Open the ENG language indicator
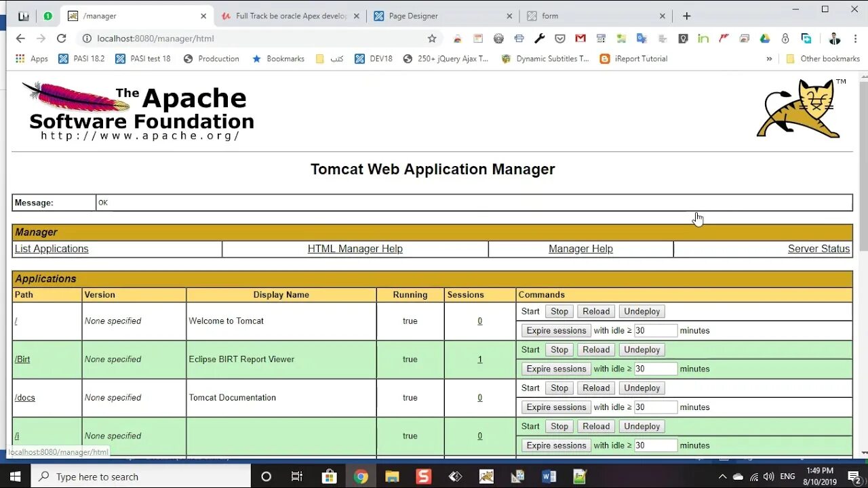Screen dimensions: 868x488 [x=787, y=476]
